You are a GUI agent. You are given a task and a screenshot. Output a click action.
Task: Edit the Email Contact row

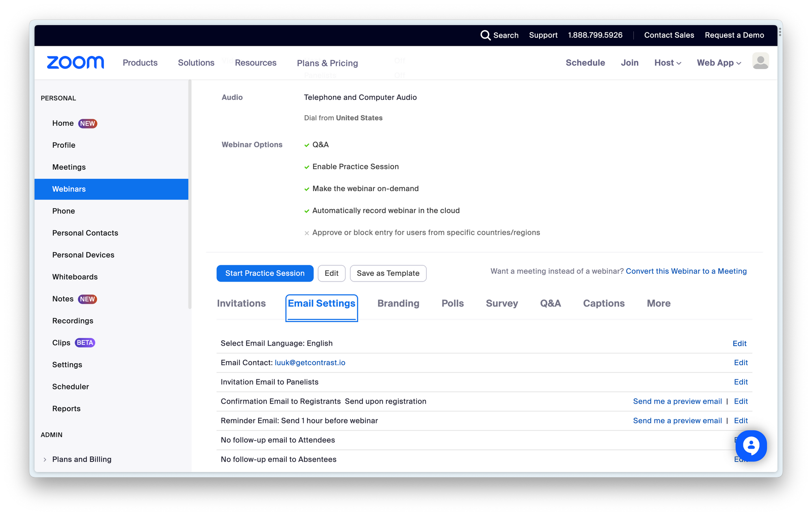coord(741,363)
